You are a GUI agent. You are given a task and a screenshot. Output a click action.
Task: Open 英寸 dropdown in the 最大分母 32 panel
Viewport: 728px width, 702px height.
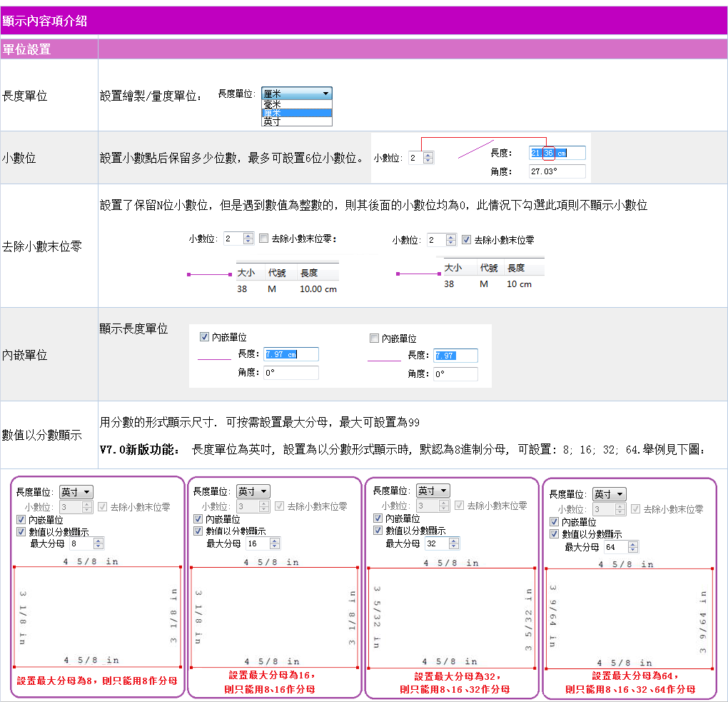433,491
